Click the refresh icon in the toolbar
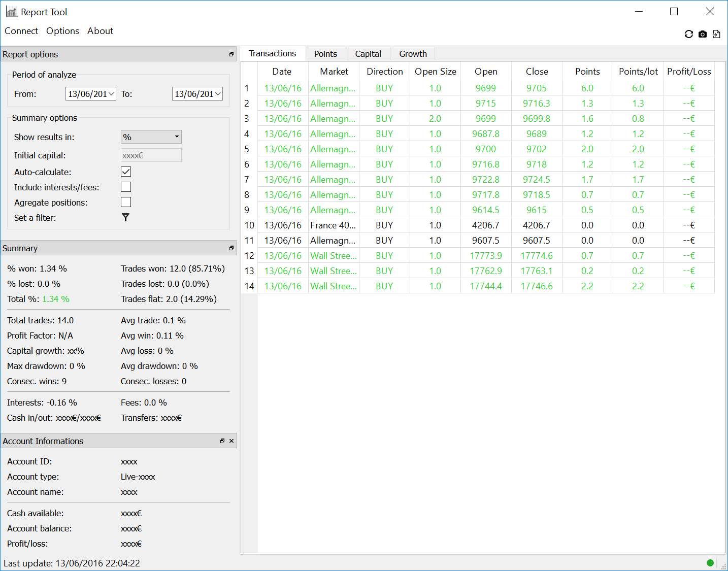The width and height of the screenshot is (728, 571). click(x=688, y=34)
